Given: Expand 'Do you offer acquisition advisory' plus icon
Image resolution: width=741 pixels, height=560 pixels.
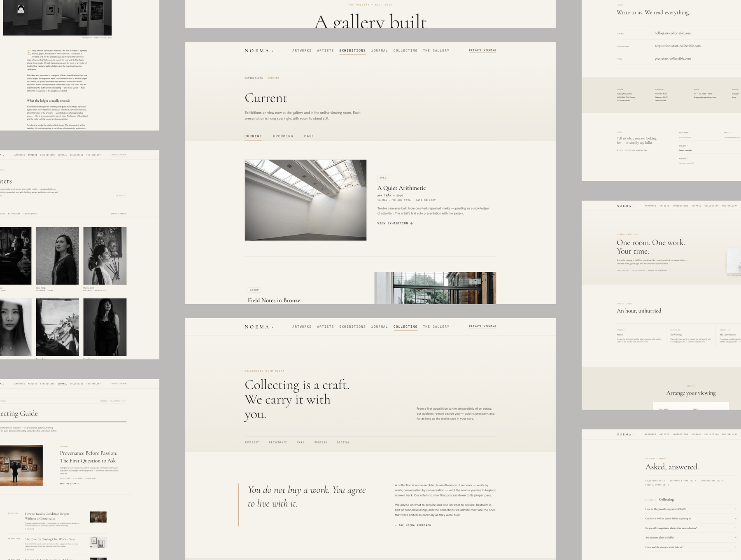Looking at the screenshot, I should click(736, 528).
